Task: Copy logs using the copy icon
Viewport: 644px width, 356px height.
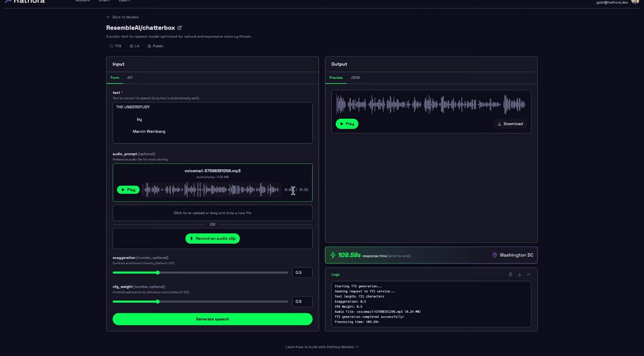Action: point(510,274)
